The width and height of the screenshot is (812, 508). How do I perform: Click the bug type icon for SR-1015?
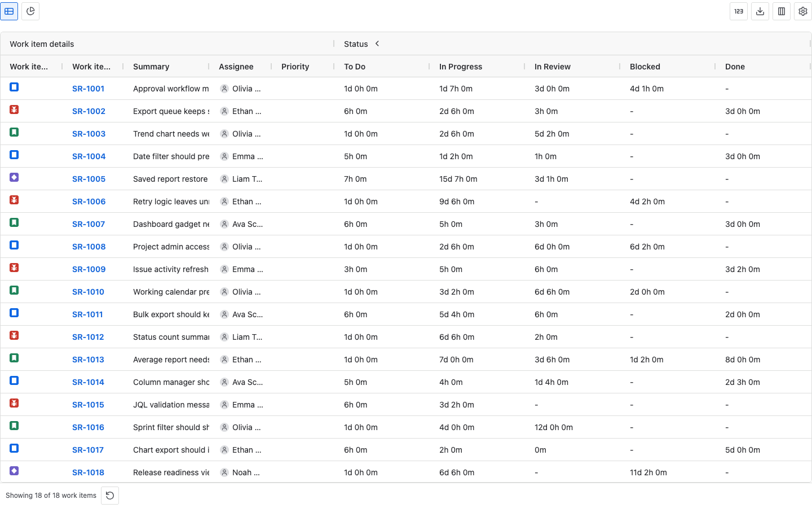[14, 403]
